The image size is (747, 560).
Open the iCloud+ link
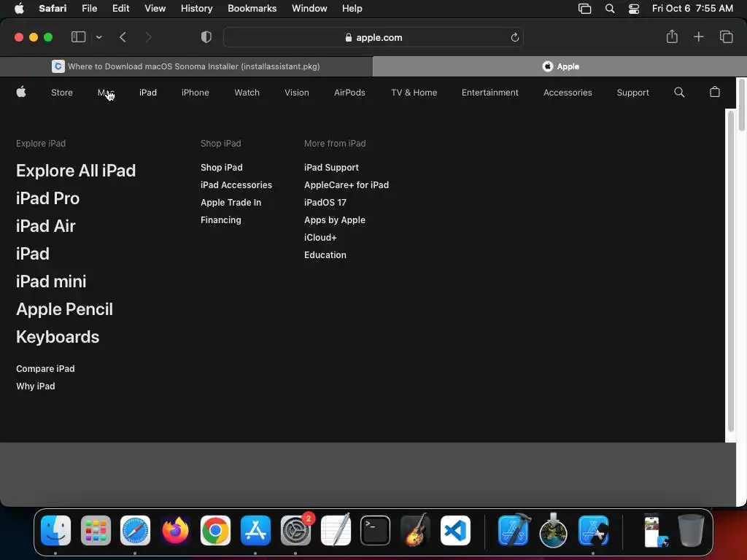tap(320, 237)
